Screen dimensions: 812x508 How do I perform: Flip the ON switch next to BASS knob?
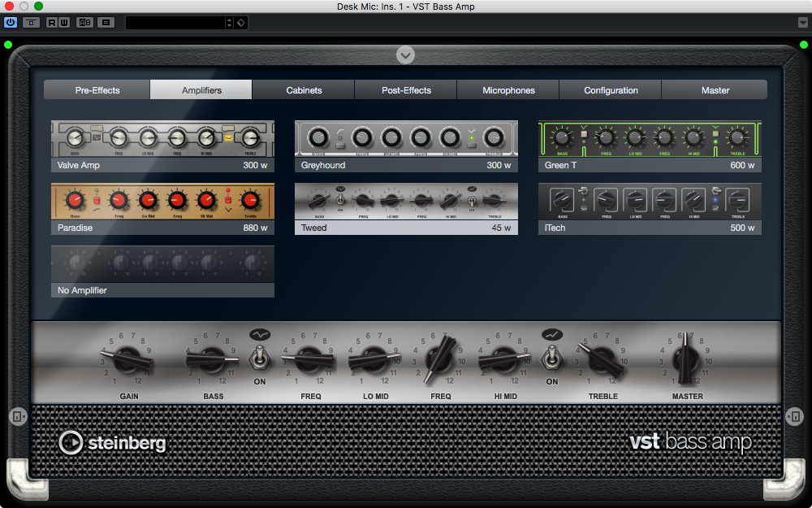[x=260, y=358]
